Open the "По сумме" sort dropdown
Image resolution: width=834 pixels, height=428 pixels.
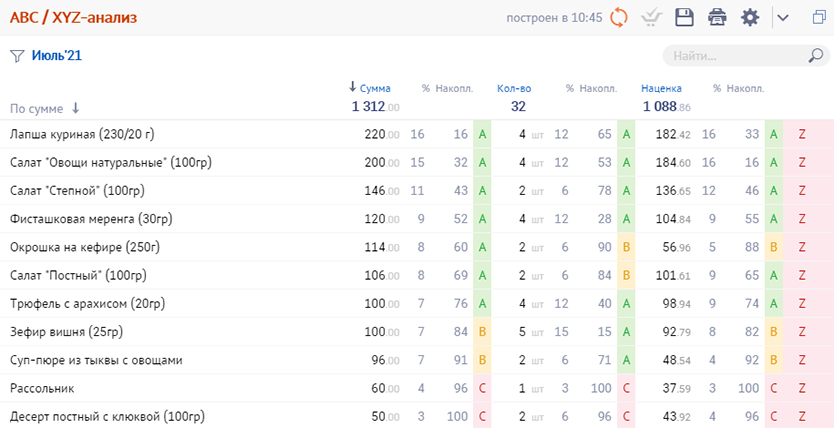click(x=44, y=108)
